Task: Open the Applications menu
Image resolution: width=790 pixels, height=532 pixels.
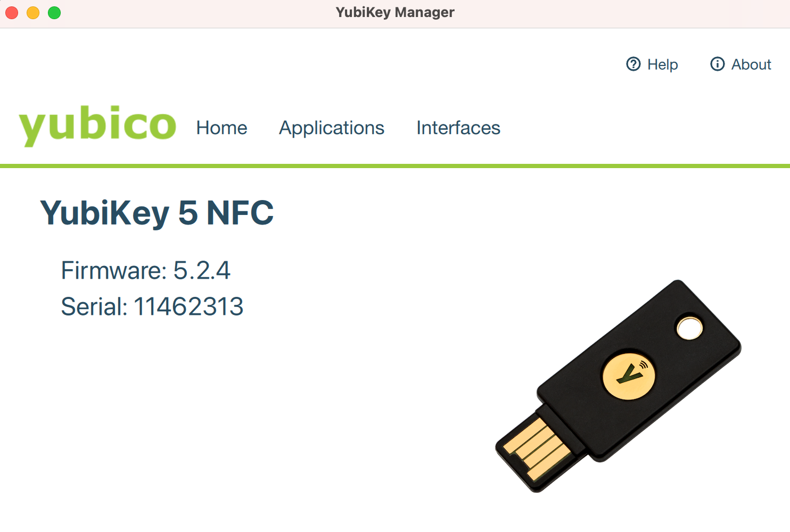Action: coord(332,128)
